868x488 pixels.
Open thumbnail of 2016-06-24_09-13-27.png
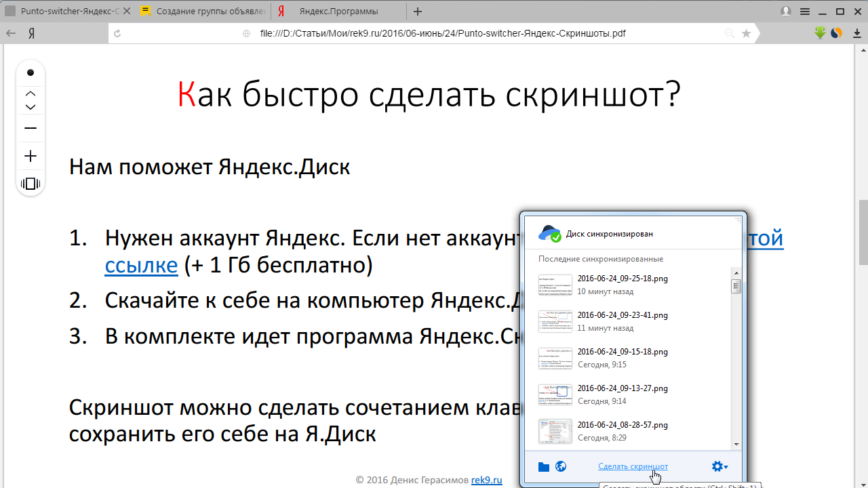(x=555, y=394)
